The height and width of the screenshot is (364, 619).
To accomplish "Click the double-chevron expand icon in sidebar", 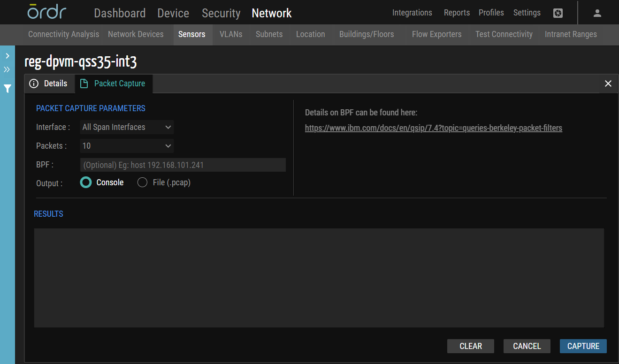I will click(7, 69).
